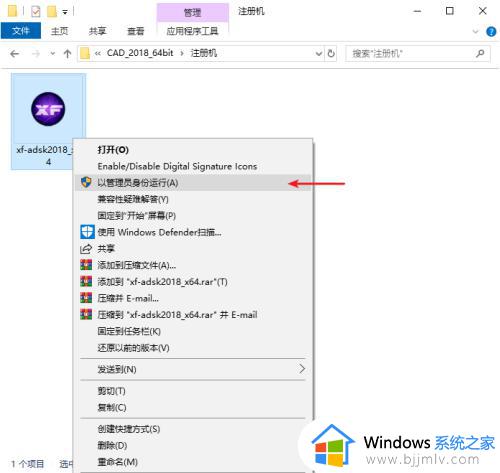This screenshot has height=473, width=500.
Task: Expand the chevron before CAD_2018_64bit path
Action: [98, 54]
